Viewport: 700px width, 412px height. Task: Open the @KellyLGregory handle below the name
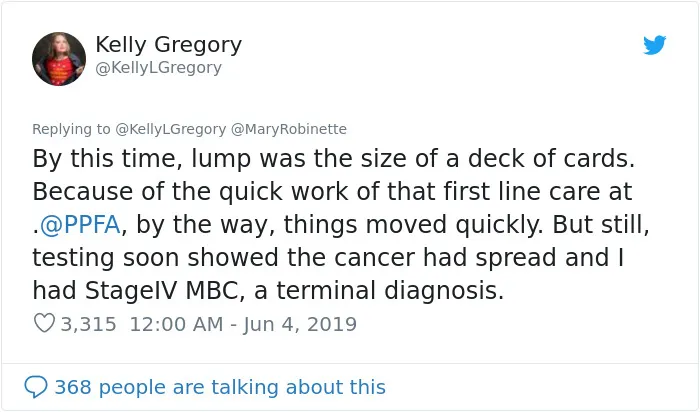(x=158, y=68)
